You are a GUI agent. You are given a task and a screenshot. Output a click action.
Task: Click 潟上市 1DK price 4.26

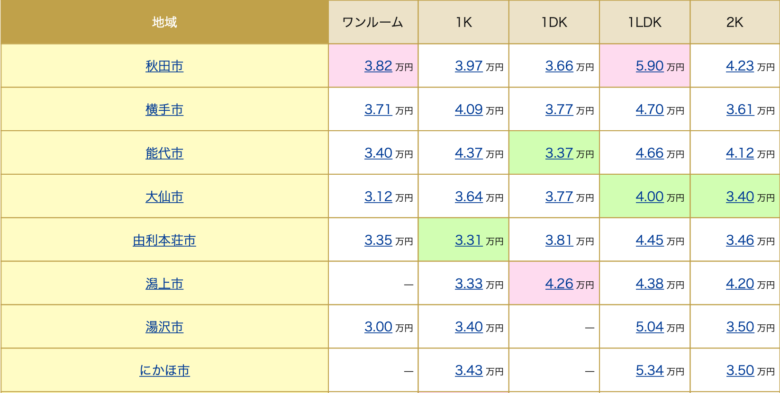[559, 284]
